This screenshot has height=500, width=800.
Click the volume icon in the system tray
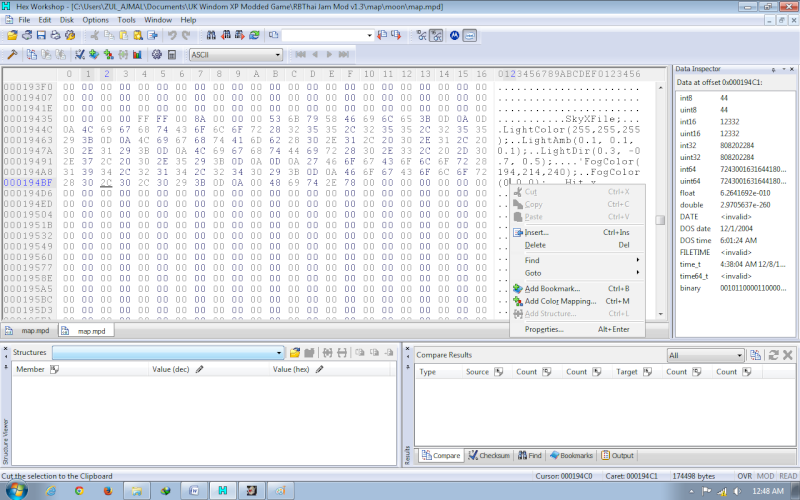pyautogui.click(x=737, y=491)
